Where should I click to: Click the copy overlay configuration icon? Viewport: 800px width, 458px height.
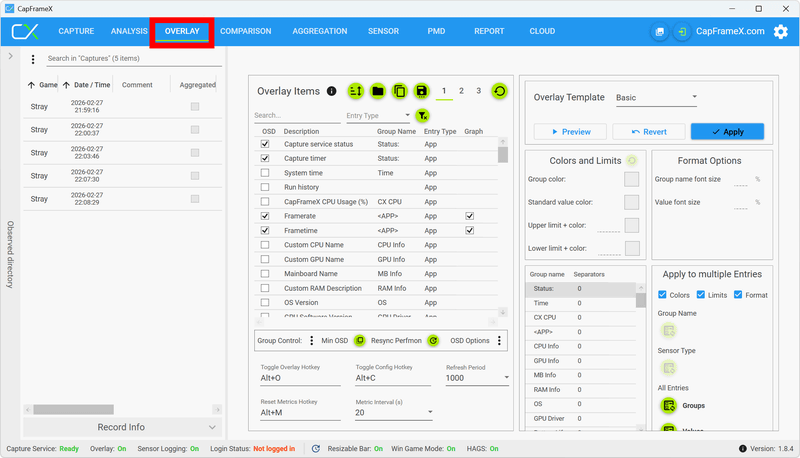400,91
